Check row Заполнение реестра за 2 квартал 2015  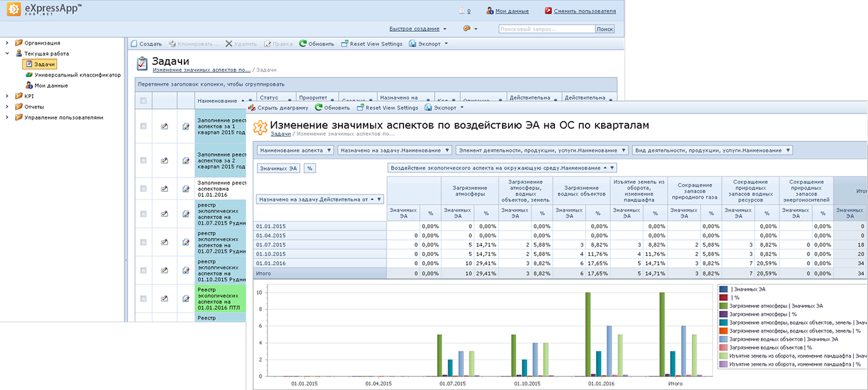click(x=143, y=160)
